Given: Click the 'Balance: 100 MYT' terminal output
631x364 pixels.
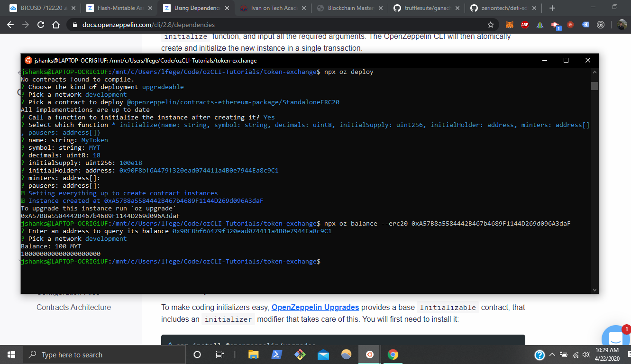Looking at the screenshot, I should (51, 246).
